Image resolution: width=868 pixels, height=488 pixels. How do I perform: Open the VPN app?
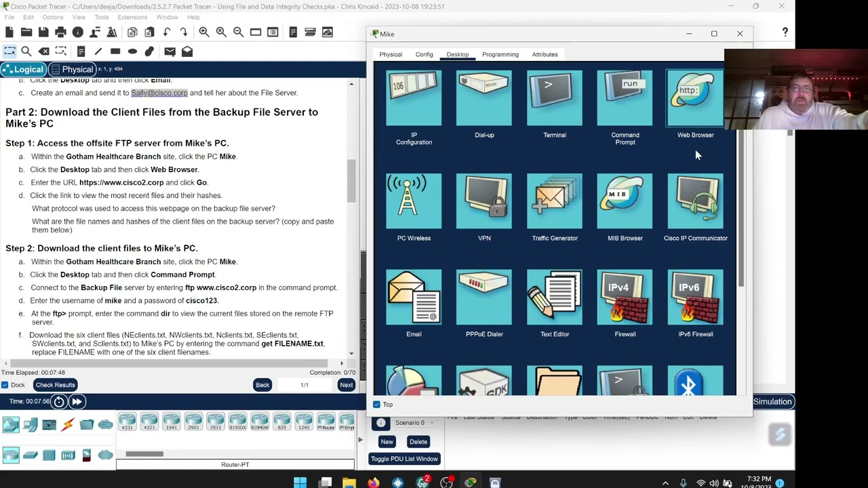tap(484, 201)
